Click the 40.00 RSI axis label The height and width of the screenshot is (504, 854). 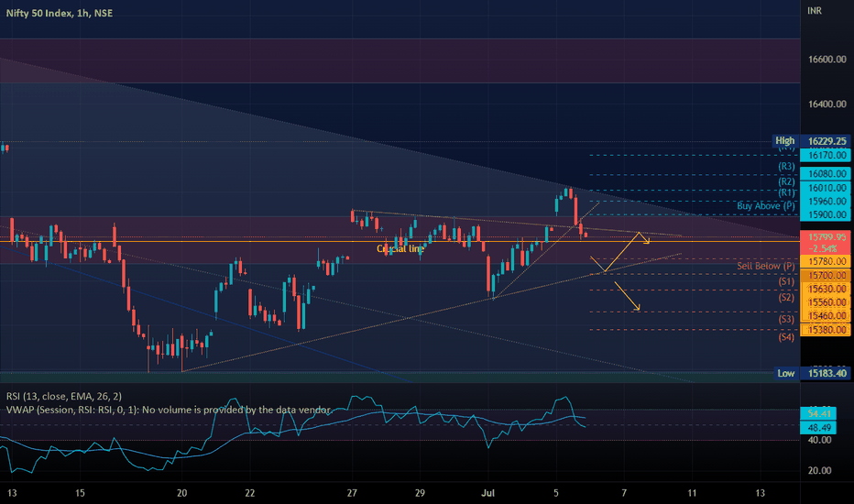tap(819, 440)
